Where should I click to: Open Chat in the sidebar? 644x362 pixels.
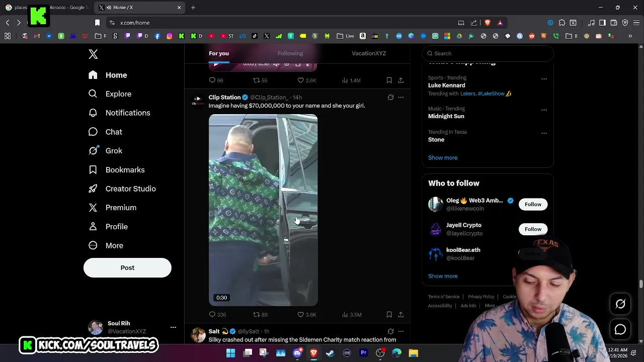coord(105,132)
